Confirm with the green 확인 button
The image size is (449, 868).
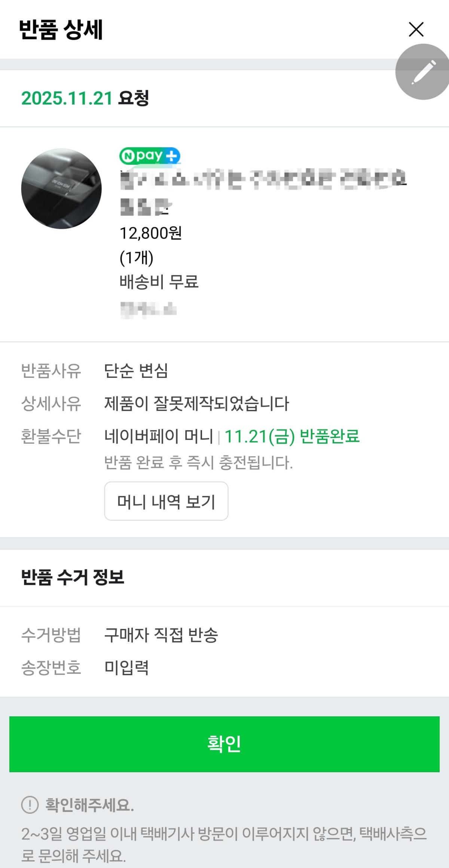click(224, 744)
